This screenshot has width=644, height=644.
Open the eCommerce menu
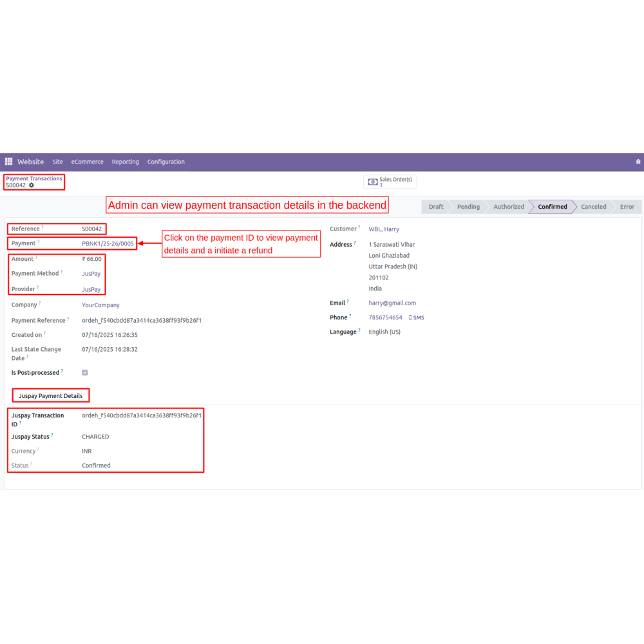coord(87,162)
